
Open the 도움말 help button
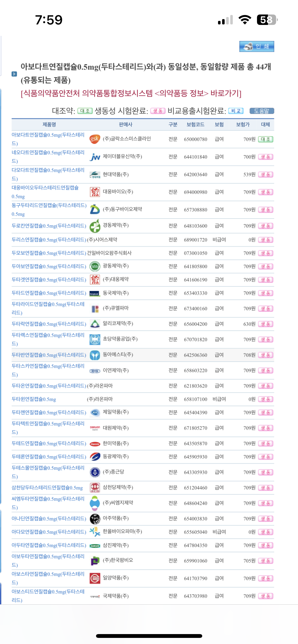click(x=262, y=111)
